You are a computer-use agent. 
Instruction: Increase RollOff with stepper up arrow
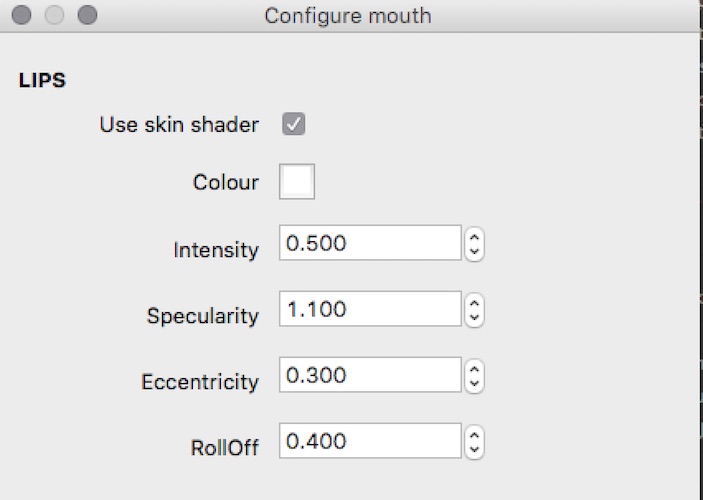click(475, 434)
